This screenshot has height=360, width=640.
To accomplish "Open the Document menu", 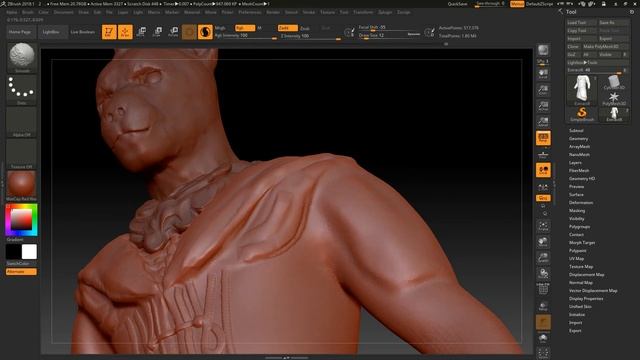I will (64, 12).
